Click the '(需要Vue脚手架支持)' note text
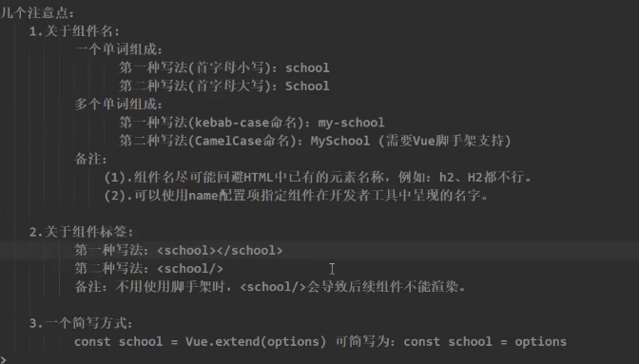 pos(445,141)
